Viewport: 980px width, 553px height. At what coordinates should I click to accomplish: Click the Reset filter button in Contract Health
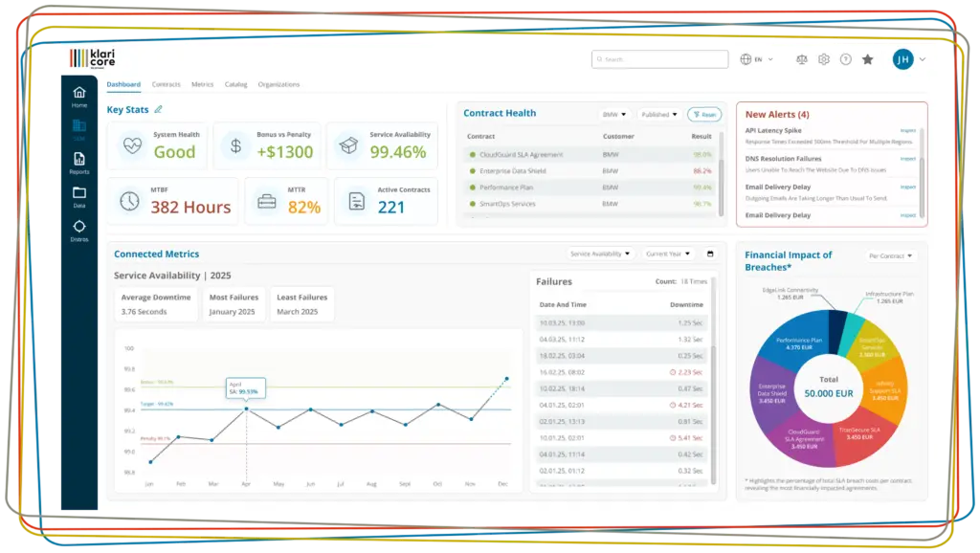tap(704, 115)
